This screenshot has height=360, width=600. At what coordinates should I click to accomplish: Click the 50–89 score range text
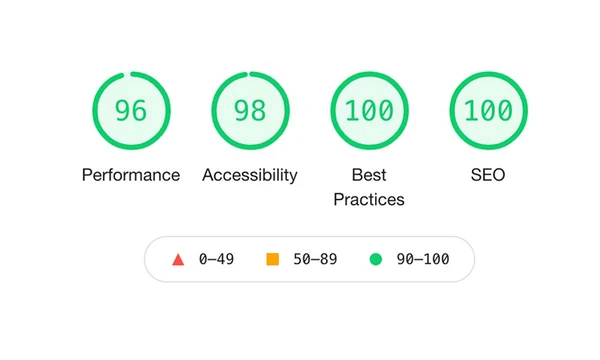coord(315,259)
